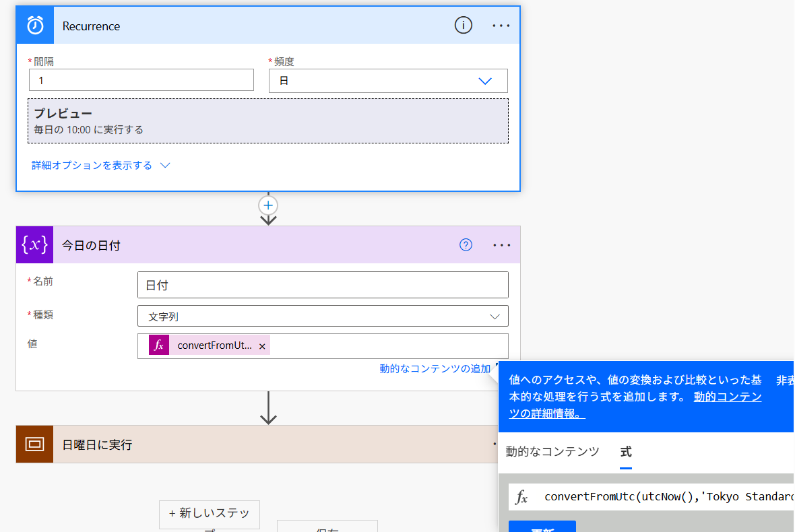Expand 詳細オプションを表示する
The height and width of the screenshot is (532, 795).
click(100, 165)
